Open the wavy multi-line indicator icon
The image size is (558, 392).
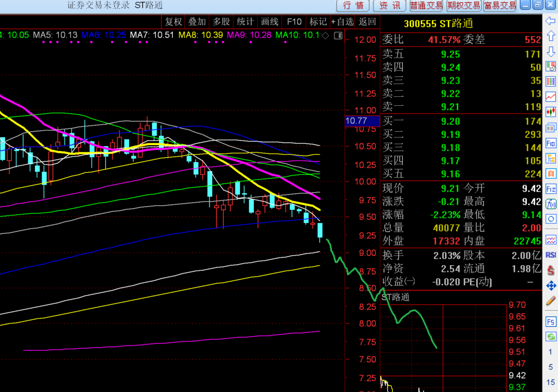[551, 240]
